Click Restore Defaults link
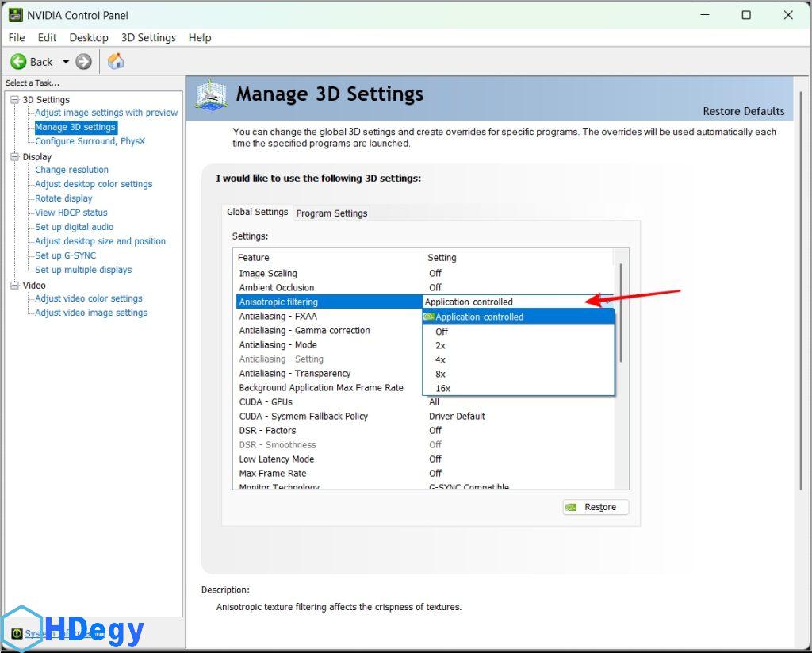The width and height of the screenshot is (812, 653). [743, 111]
